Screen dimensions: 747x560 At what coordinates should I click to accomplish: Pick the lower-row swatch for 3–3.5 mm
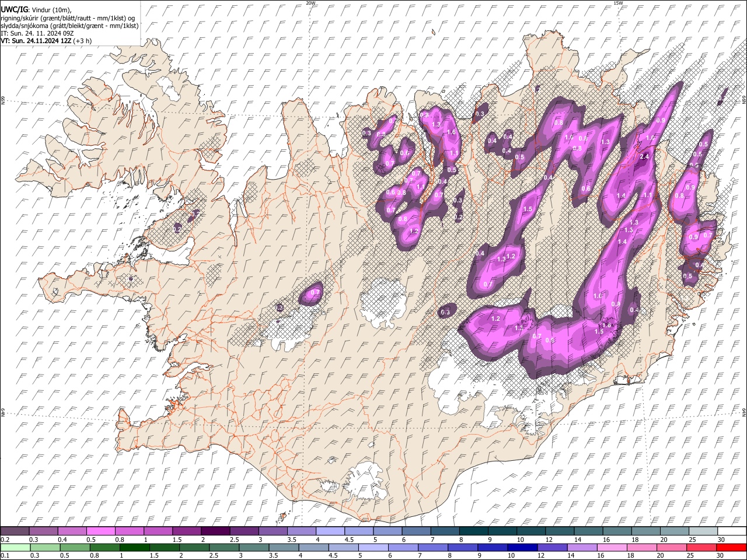tap(254, 547)
